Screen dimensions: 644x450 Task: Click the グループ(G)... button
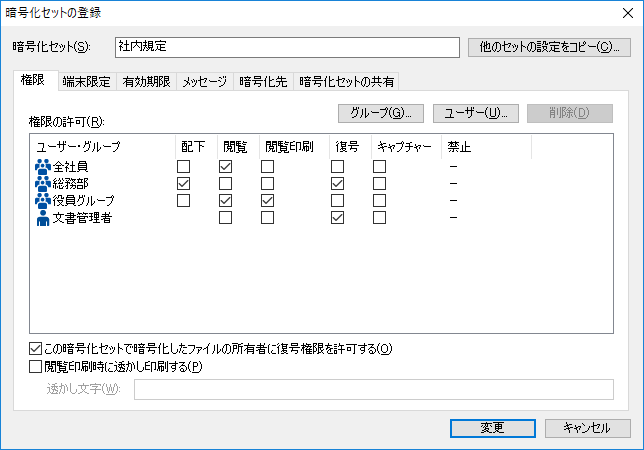382,113
